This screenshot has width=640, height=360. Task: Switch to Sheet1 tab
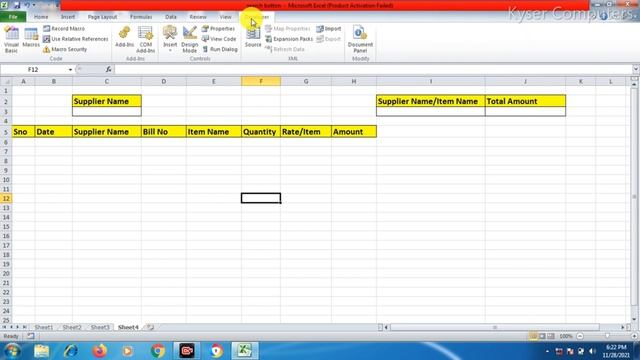pyautogui.click(x=44, y=327)
